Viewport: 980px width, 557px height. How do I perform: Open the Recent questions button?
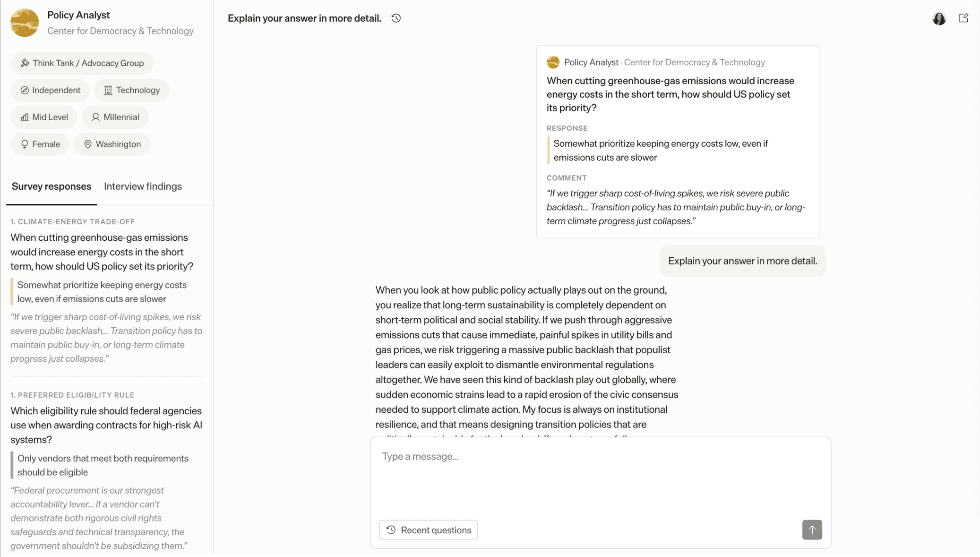click(428, 530)
